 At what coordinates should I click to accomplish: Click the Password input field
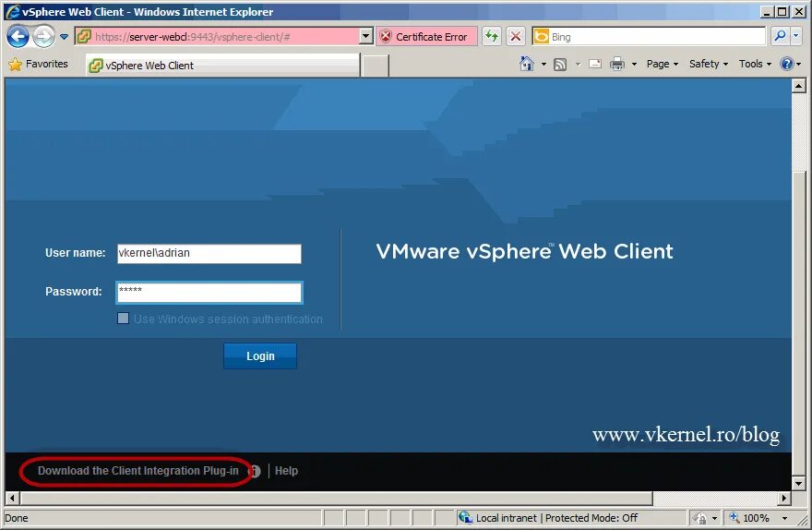(209, 293)
